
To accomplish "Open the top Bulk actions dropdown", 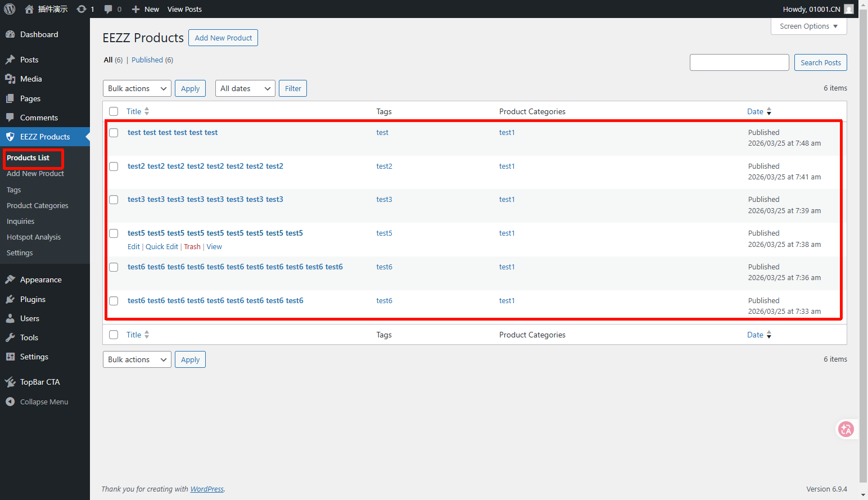I will tap(137, 88).
